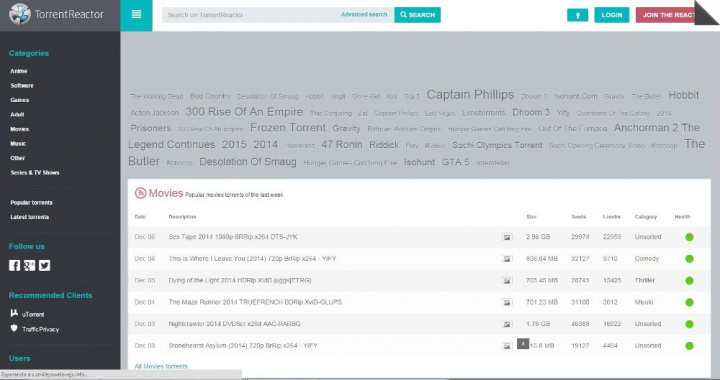Screen dimensions: 720x380
Task: Click the Login button
Action: tap(612, 15)
